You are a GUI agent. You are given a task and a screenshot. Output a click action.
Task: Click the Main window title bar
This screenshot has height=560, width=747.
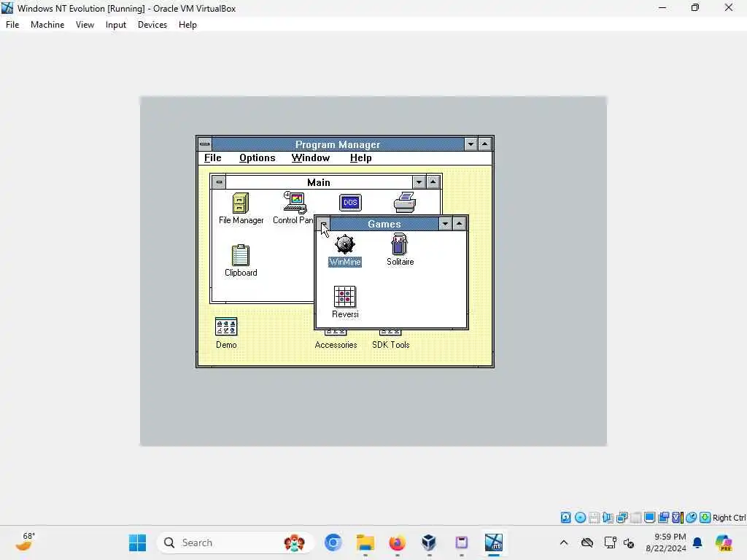pyautogui.click(x=319, y=182)
